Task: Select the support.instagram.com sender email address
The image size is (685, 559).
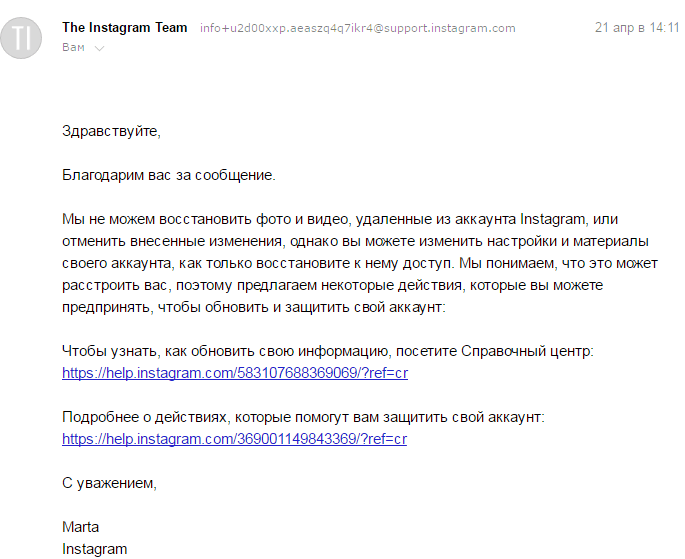Action: [357, 28]
